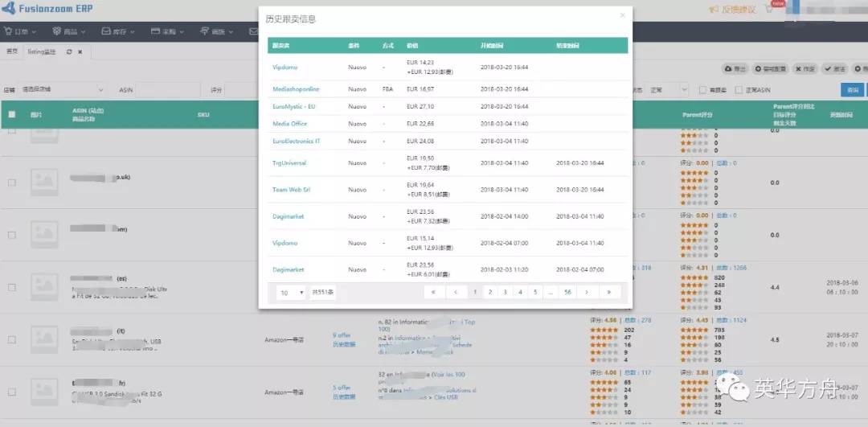Select page 1 in pagination
The image size is (868, 427).
[475, 292]
